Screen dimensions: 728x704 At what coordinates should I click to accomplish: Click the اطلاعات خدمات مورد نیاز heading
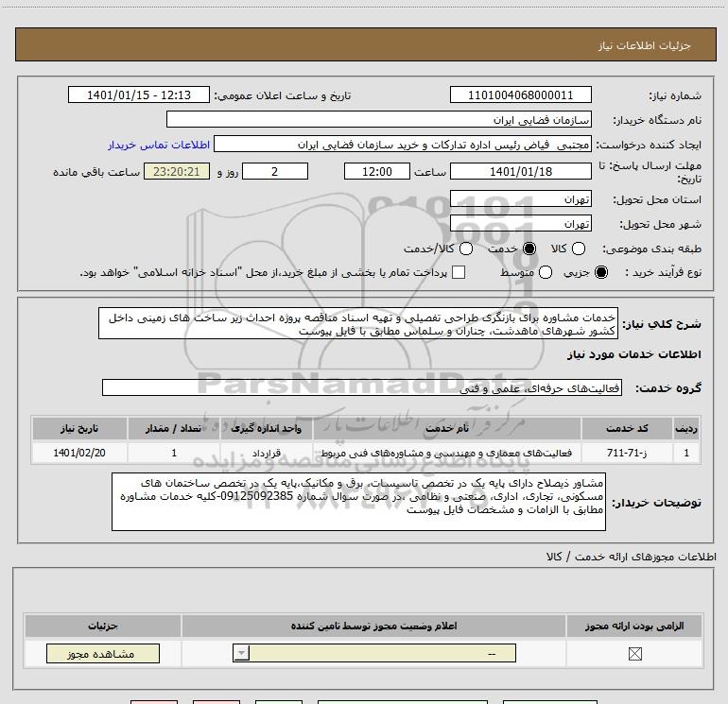(x=633, y=354)
